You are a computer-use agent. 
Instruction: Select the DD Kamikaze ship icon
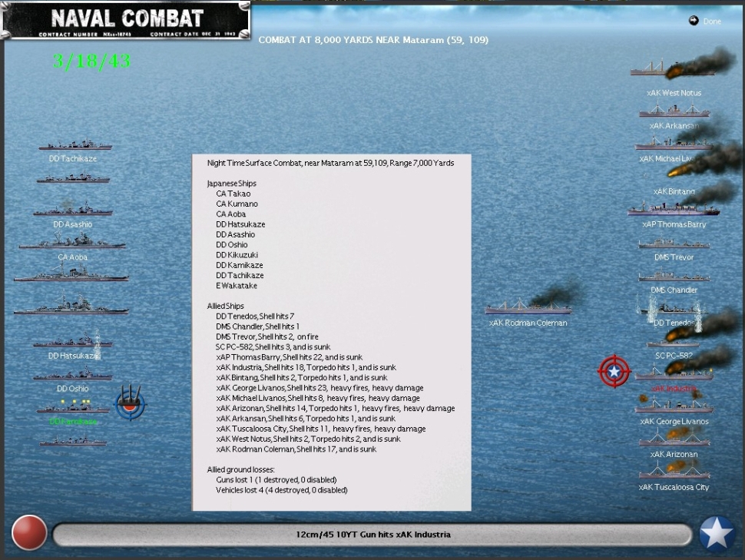coord(73,406)
